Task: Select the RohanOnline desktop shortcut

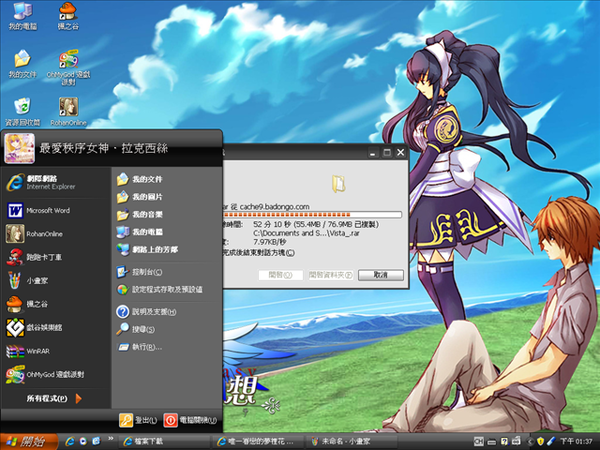Action: pos(68,112)
